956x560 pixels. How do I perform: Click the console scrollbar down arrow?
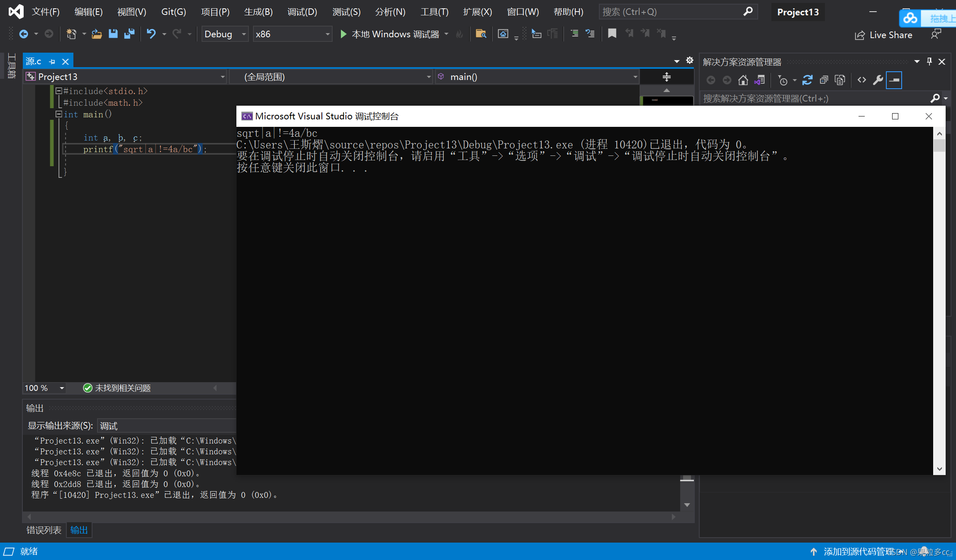(x=939, y=469)
